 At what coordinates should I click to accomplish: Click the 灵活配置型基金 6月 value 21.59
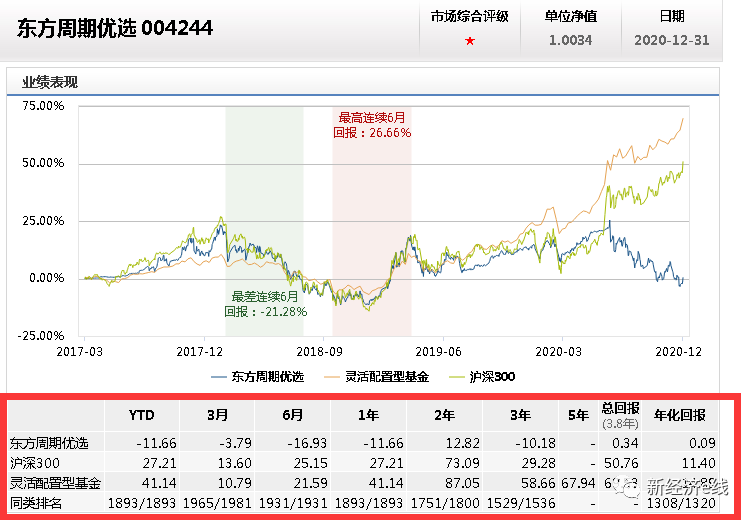(311, 483)
